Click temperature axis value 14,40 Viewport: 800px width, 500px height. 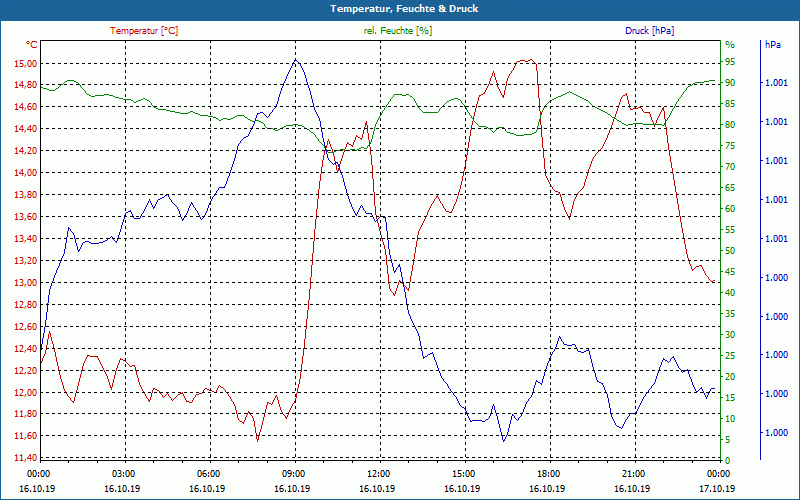28,129
